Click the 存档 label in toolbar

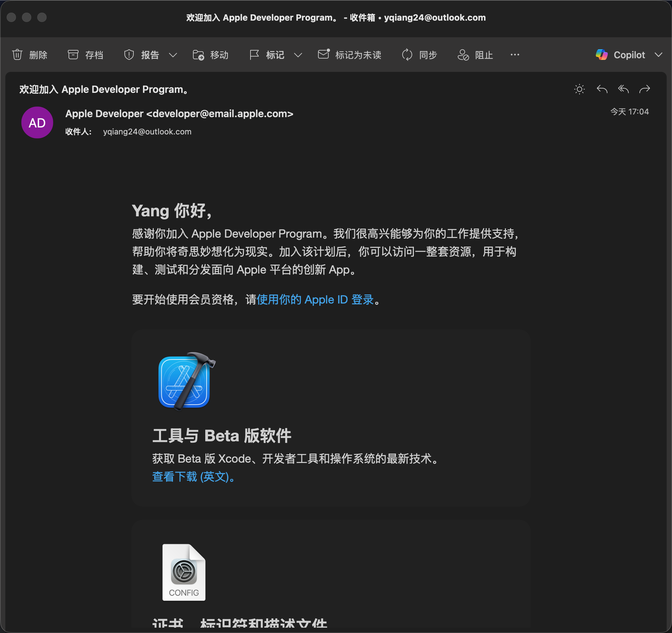tap(94, 55)
